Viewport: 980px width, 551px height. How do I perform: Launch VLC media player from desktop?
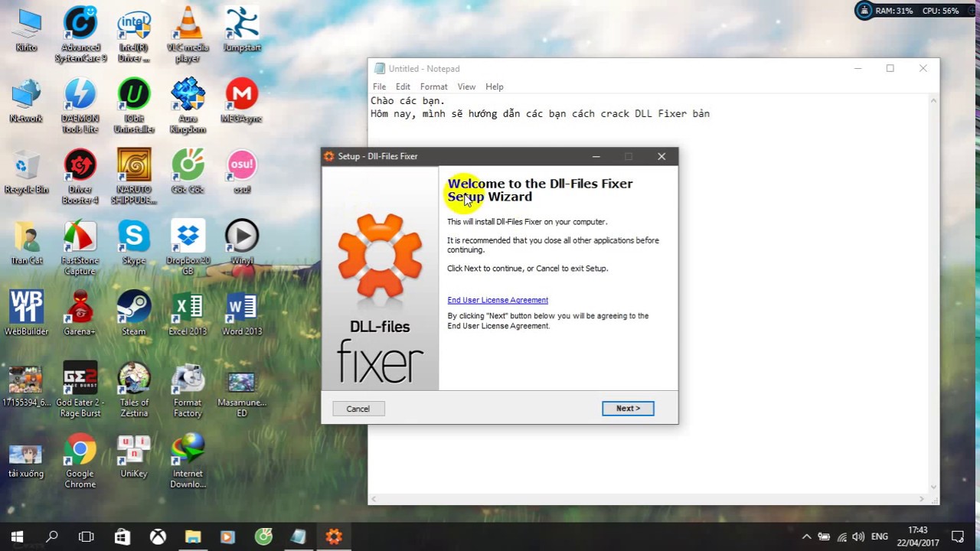[188, 34]
